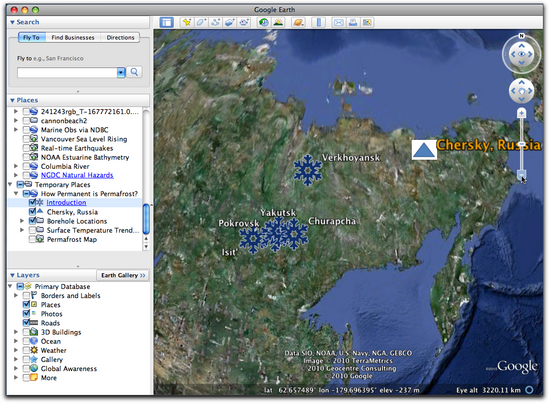The width and height of the screenshot is (549, 403).
Task: Expand the Columbia River item
Action: (16, 166)
